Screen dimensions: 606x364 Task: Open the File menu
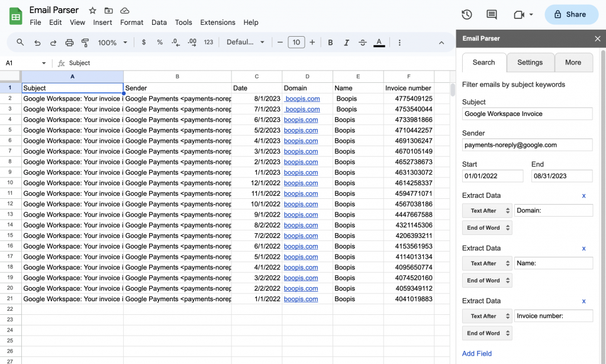pos(35,22)
